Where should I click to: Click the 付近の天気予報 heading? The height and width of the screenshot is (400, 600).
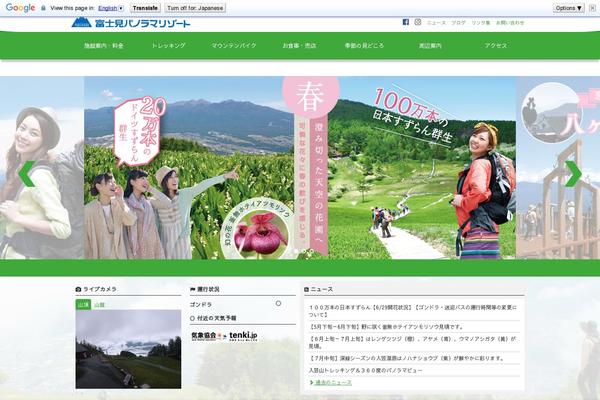(x=213, y=318)
